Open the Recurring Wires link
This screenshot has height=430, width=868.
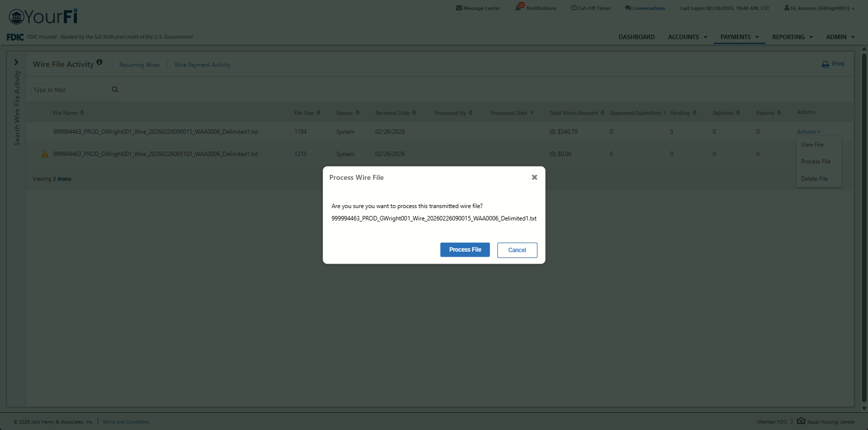click(139, 65)
